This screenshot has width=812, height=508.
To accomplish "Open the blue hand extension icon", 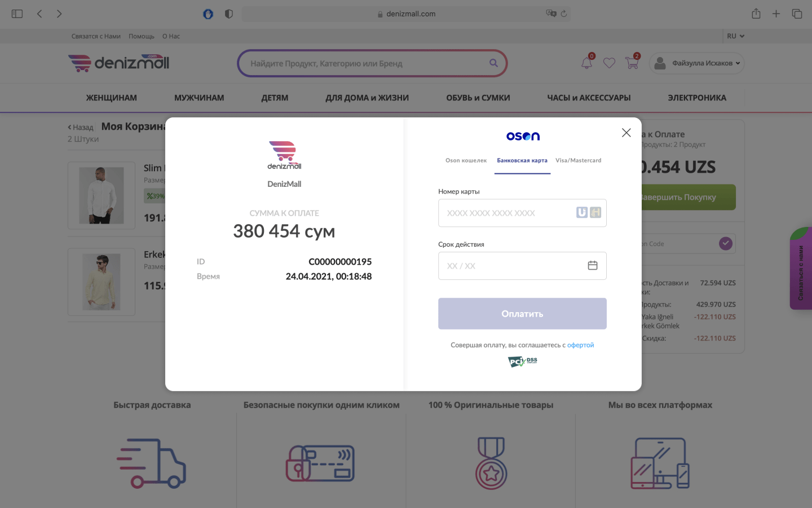I will (208, 14).
